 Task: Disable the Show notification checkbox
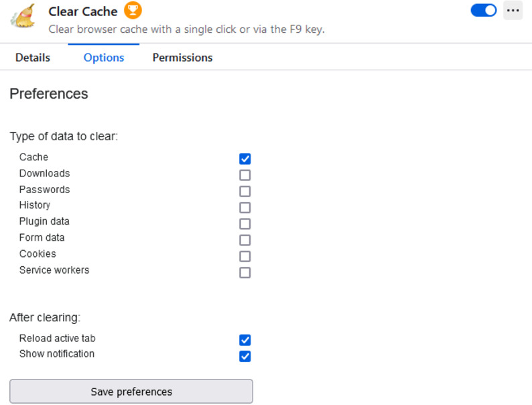tap(245, 356)
